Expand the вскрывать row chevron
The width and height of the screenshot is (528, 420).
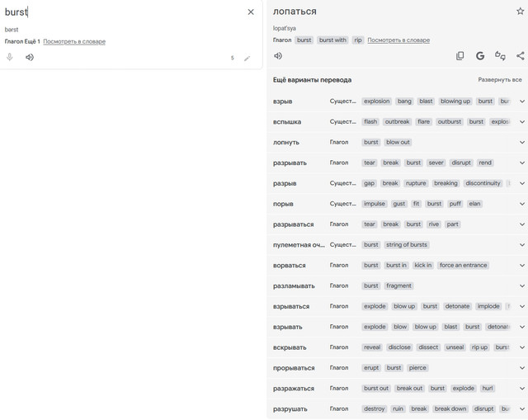(522, 347)
